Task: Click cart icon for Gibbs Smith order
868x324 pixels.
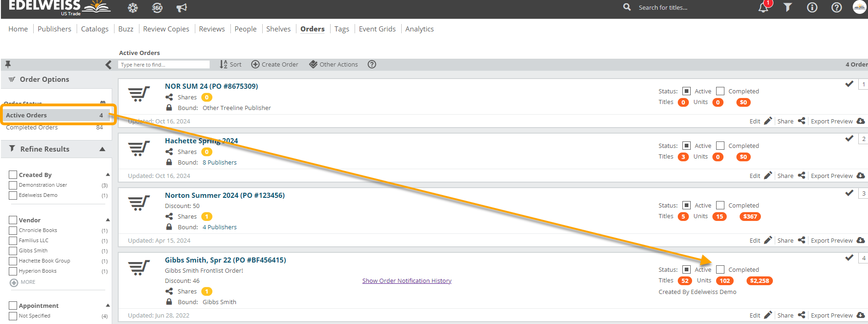Action: click(x=139, y=268)
